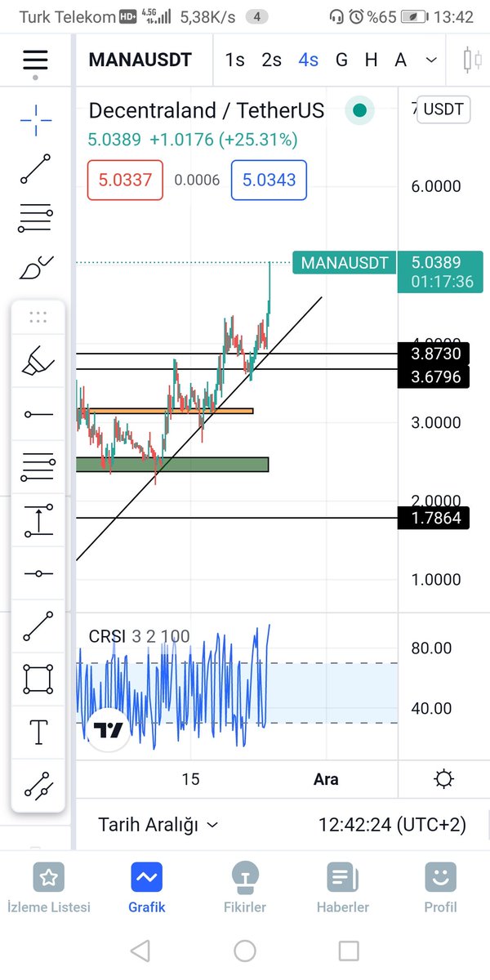Tap the Android back navigation button
The width and height of the screenshot is (490, 980).
coord(140,951)
